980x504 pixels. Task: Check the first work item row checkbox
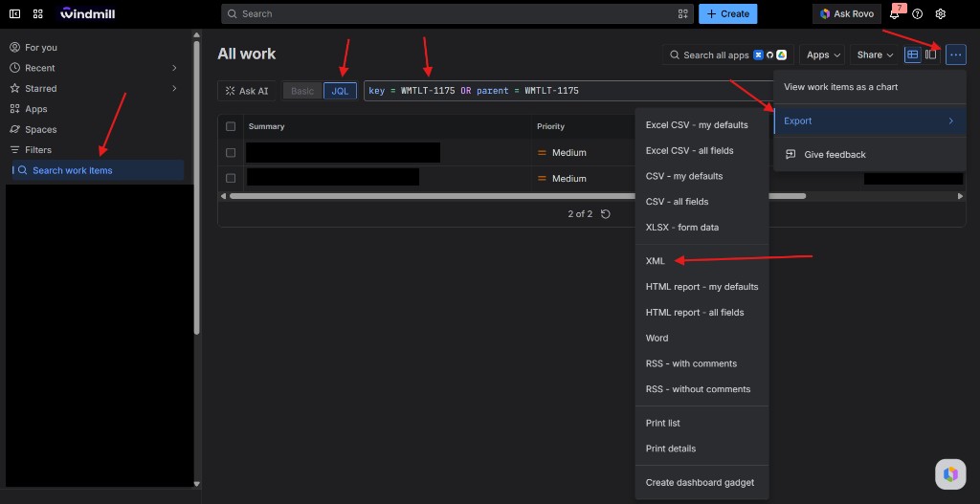[x=231, y=152]
